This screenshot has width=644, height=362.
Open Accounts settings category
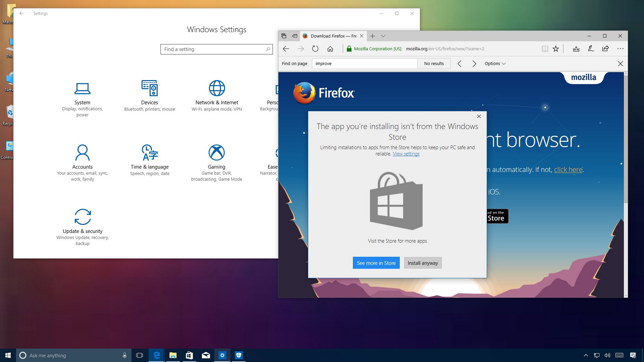coord(82,163)
